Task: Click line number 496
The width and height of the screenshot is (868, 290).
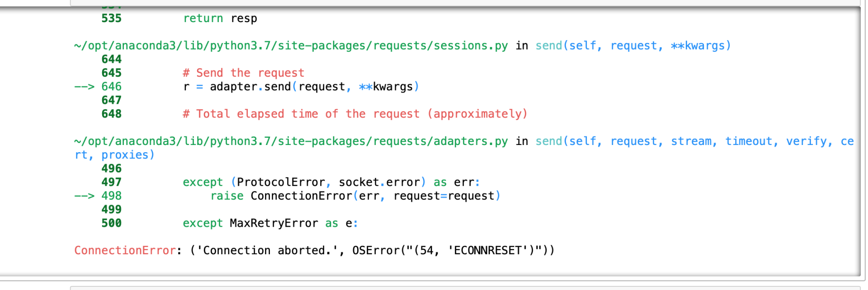Action: 112,168
